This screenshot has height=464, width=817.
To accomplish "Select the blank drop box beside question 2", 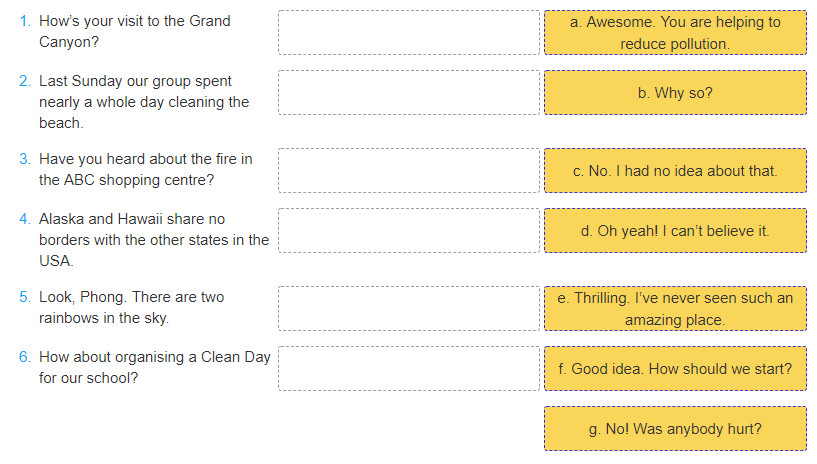I will 409,93.
